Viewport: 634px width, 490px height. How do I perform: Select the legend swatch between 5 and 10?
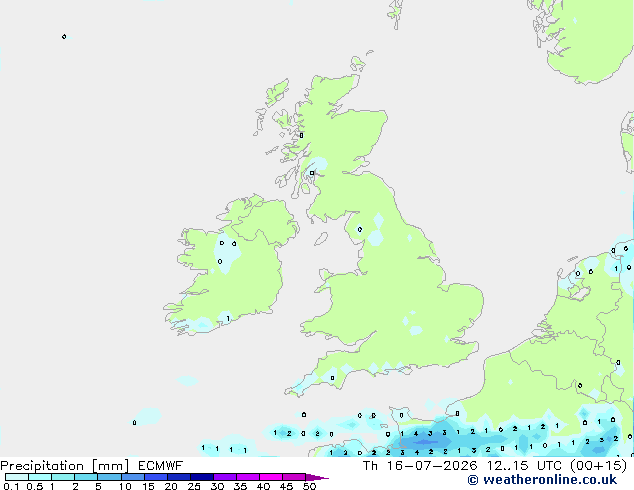tap(109, 477)
